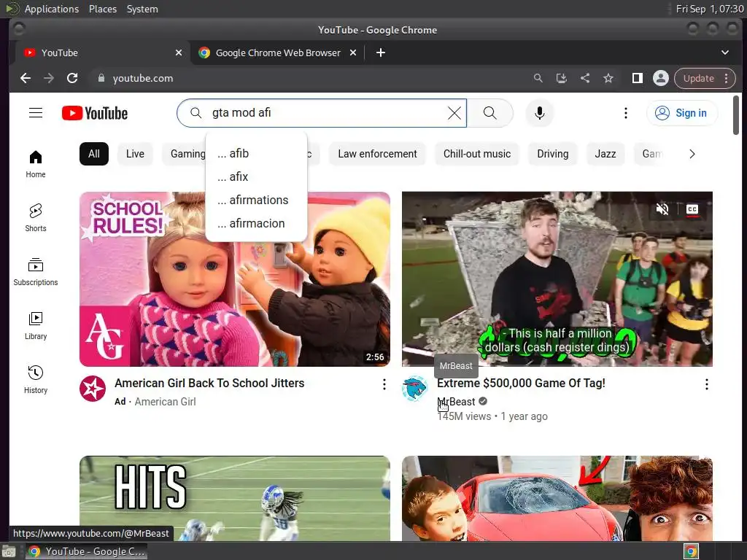This screenshot has width=747, height=560.
Task: Click the magnifier search button
Action: pos(489,113)
